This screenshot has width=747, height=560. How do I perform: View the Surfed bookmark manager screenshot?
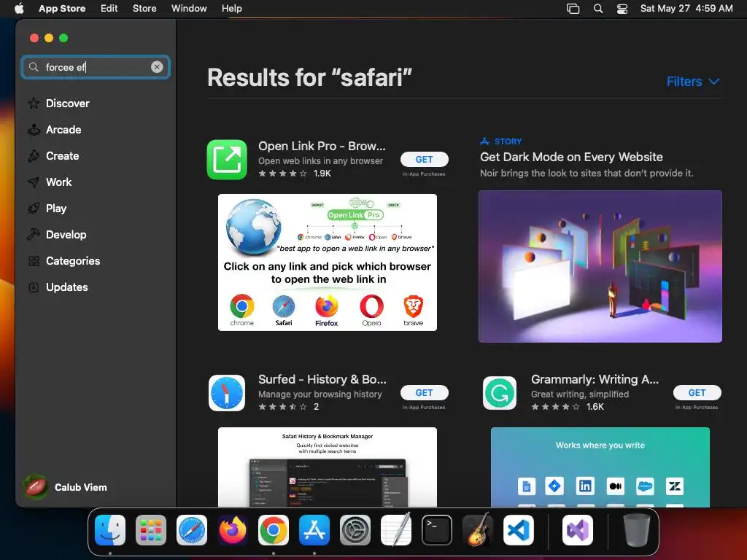[x=328, y=467]
